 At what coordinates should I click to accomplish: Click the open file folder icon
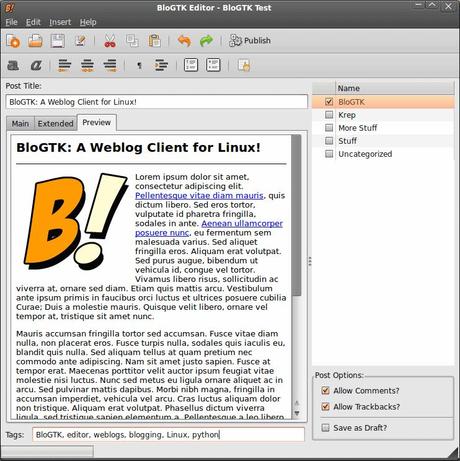(x=35, y=41)
